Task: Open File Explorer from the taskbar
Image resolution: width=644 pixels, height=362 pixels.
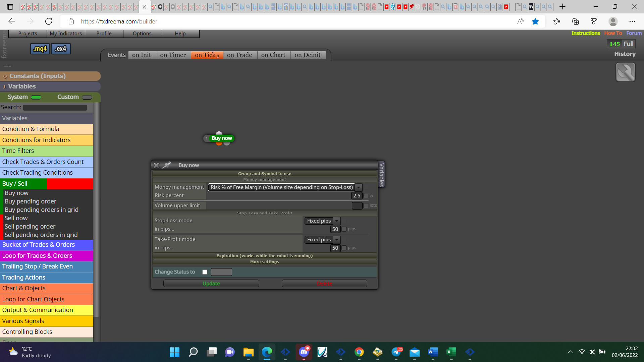Action: pyautogui.click(x=248, y=352)
